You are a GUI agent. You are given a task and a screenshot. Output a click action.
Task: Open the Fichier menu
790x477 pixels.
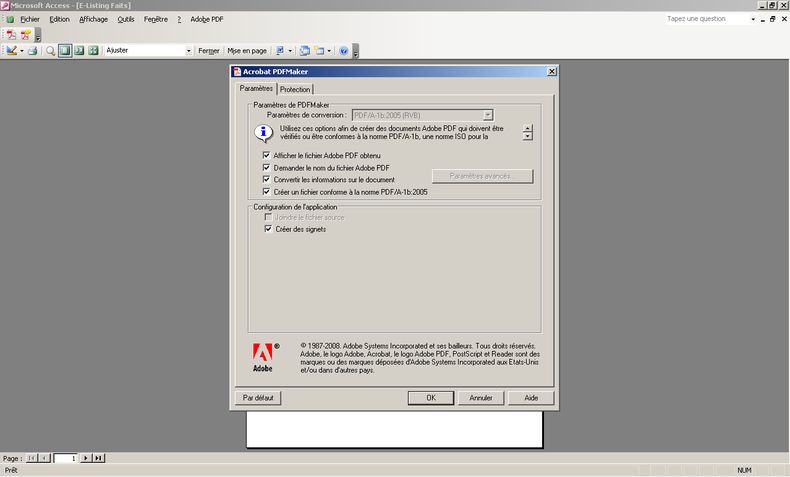(30, 19)
